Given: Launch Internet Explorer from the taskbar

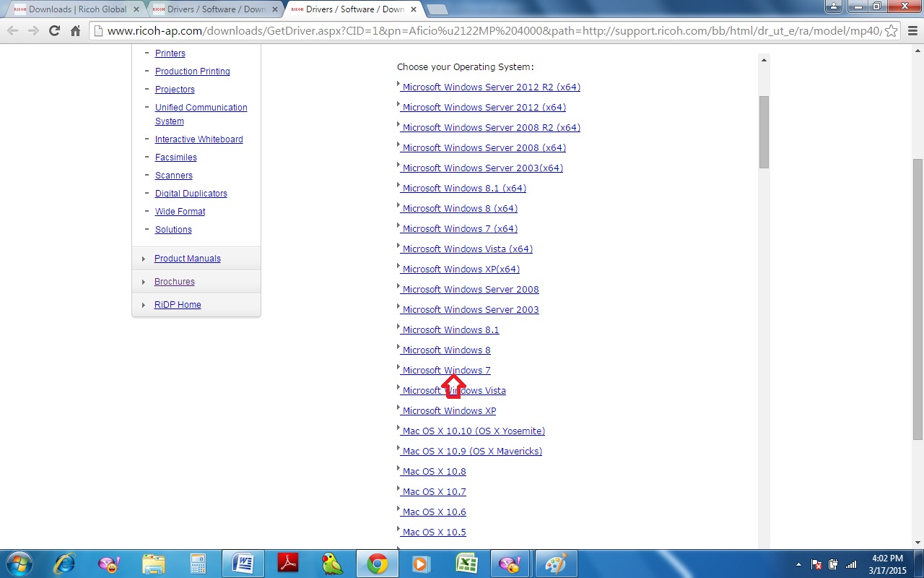Looking at the screenshot, I should (64, 564).
